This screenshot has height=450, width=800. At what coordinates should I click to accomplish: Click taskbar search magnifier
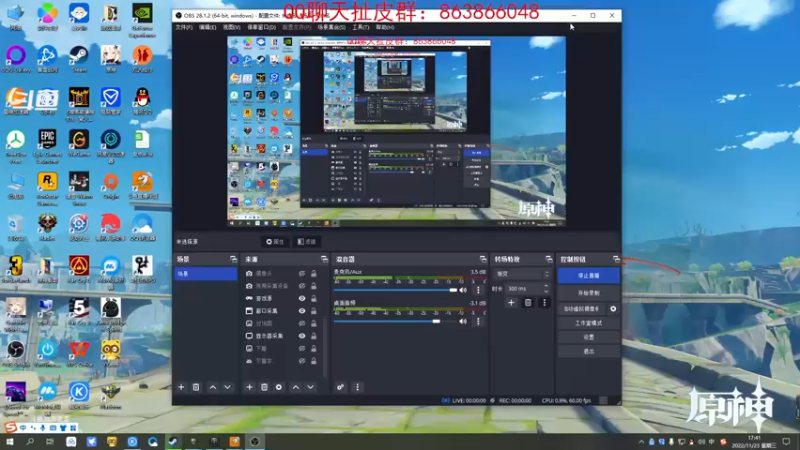[30, 441]
